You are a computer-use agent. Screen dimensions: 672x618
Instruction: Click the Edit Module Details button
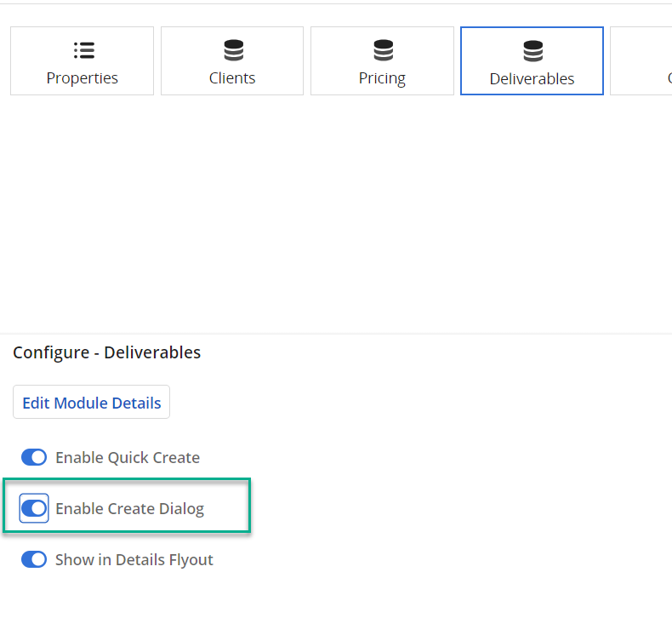coord(91,403)
